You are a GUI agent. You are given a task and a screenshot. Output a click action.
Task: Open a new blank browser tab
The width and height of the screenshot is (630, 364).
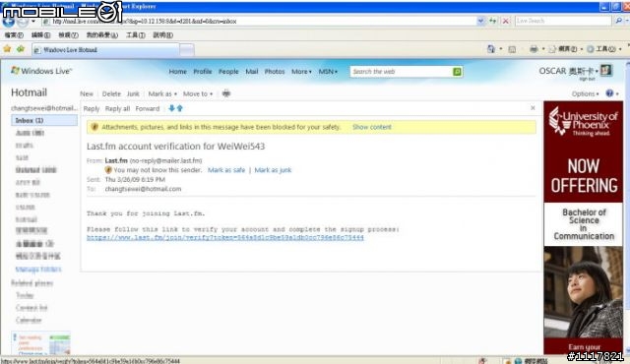coord(187,50)
